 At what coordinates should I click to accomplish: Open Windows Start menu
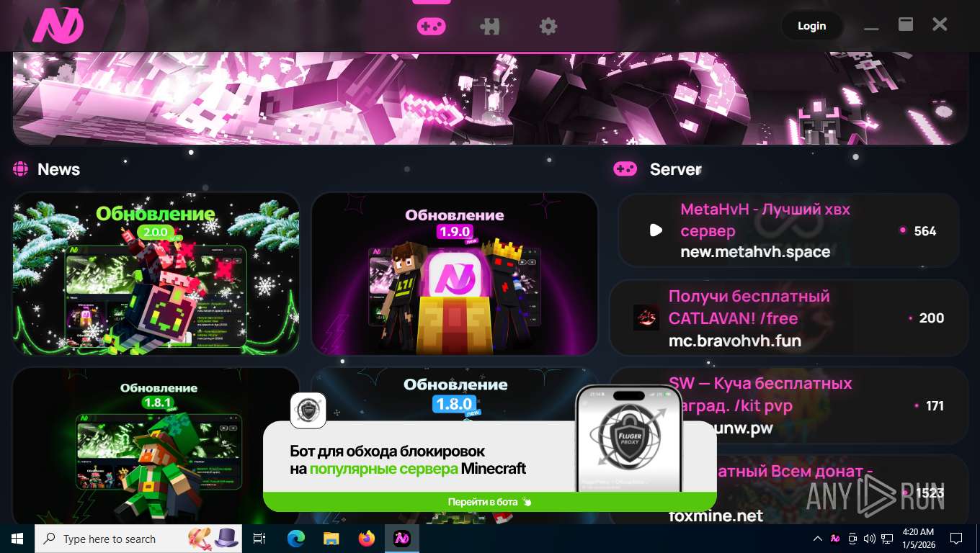tap(17, 539)
